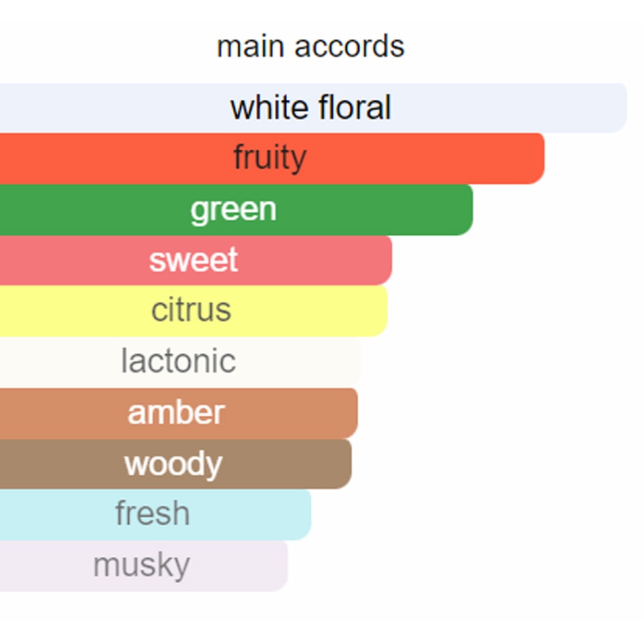
Task: Select the brown woody accord bar
Action: (x=176, y=464)
